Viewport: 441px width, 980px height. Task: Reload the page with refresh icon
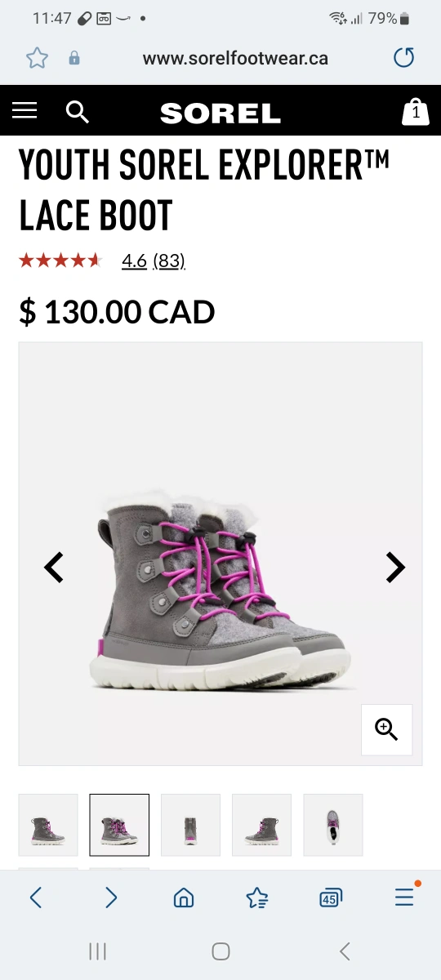point(403,58)
